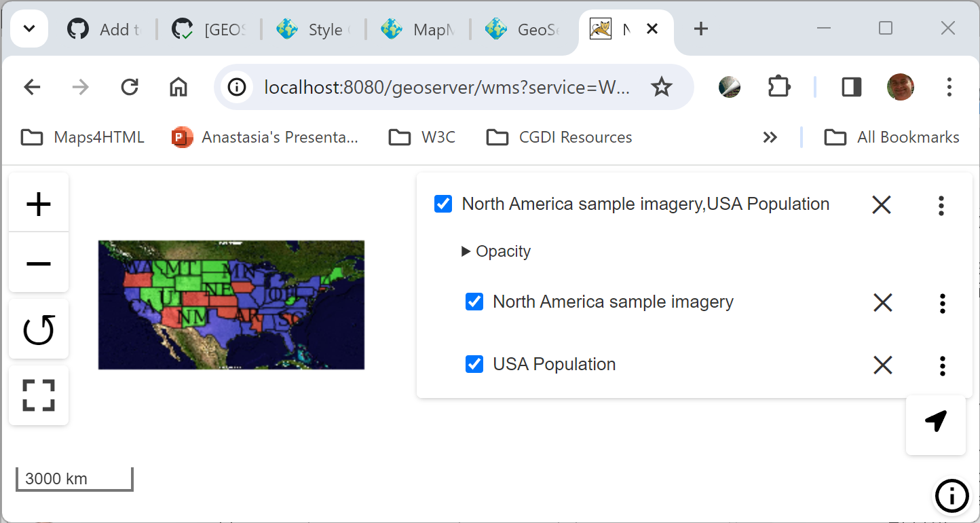Open the CGDI Resources bookmark folder
This screenshot has width=980, height=523.
559,137
